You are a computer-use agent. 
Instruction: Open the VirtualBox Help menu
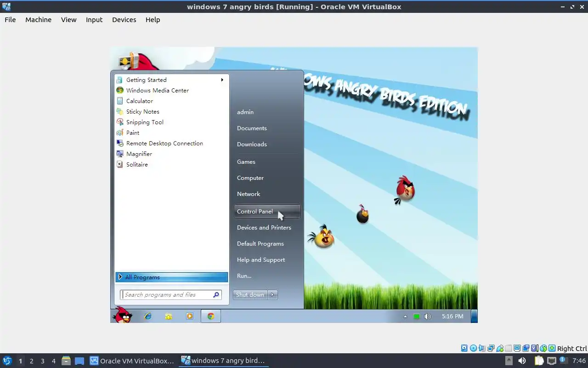(x=153, y=20)
